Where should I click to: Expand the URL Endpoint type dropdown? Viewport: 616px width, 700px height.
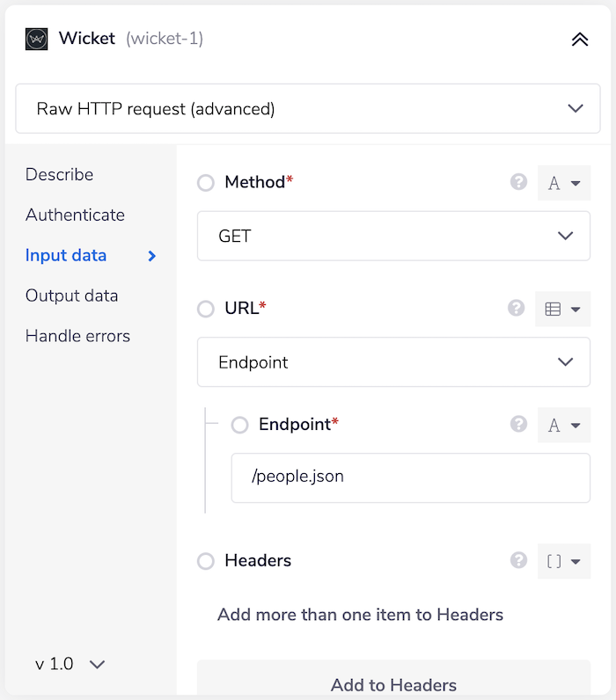click(x=393, y=362)
